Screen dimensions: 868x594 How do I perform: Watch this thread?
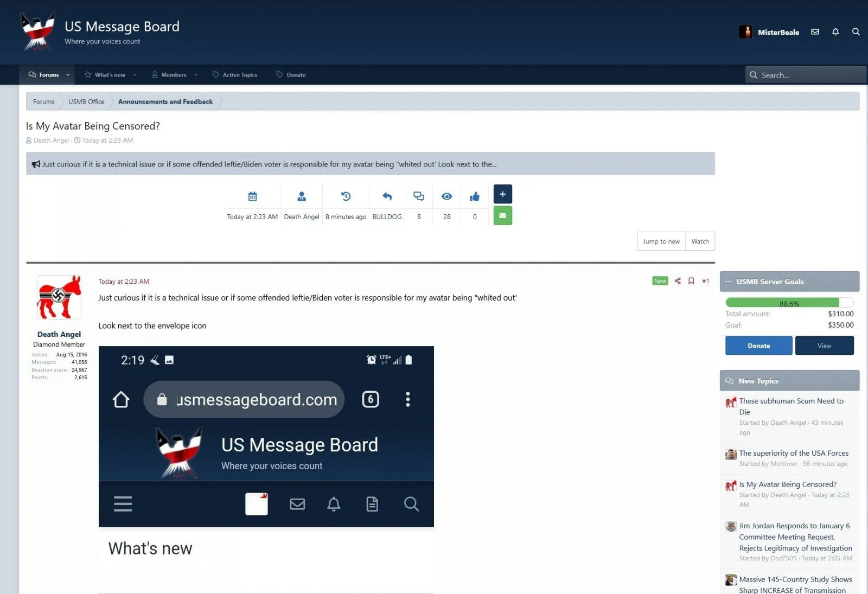click(x=700, y=241)
